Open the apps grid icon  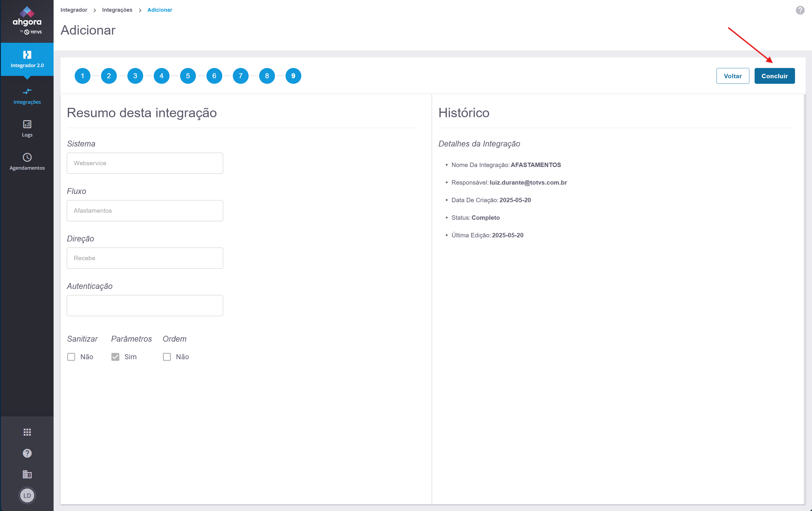click(x=27, y=432)
